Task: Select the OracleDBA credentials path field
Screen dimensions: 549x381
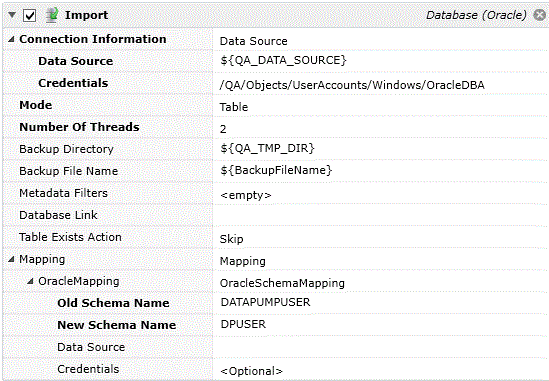Action: tap(381, 84)
